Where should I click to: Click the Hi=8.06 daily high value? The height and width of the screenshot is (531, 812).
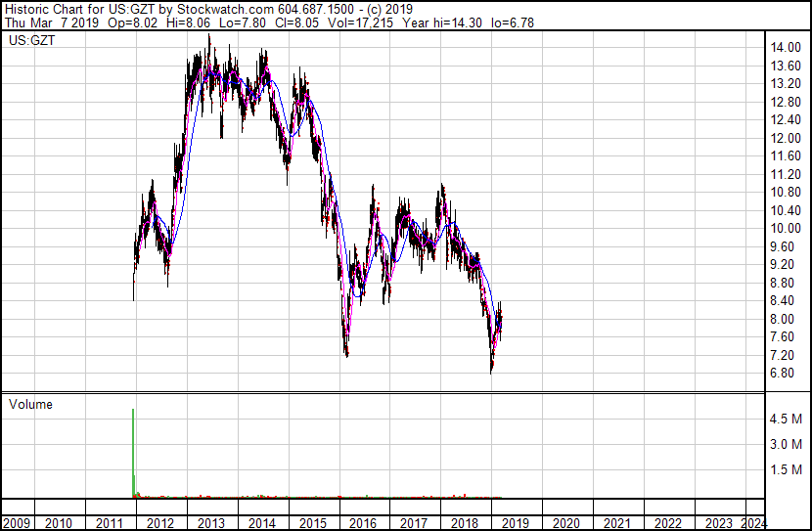[189, 23]
